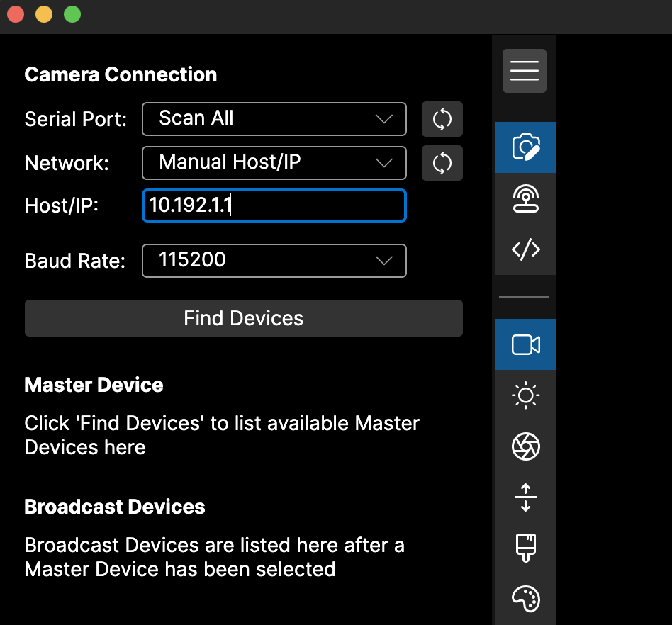Minimize the window with the yellow button
The height and width of the screenshot is (625, 672).
[x=44, y=14]
